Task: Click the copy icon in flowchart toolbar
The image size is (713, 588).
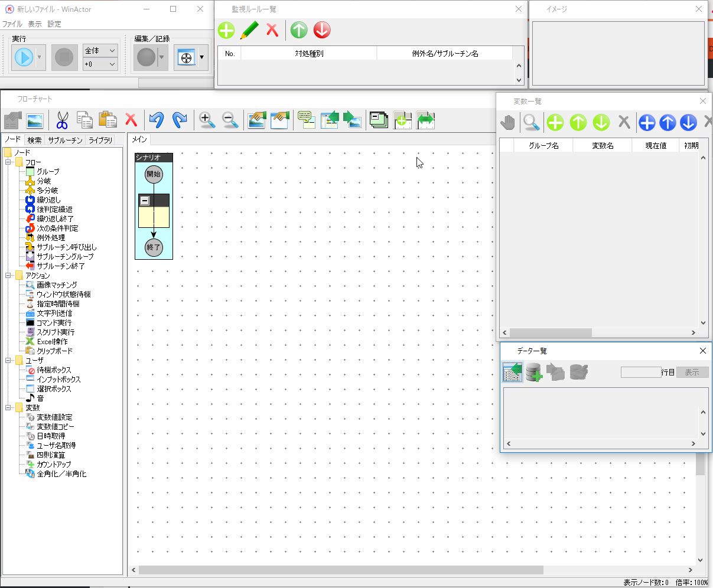Action: 85,120
